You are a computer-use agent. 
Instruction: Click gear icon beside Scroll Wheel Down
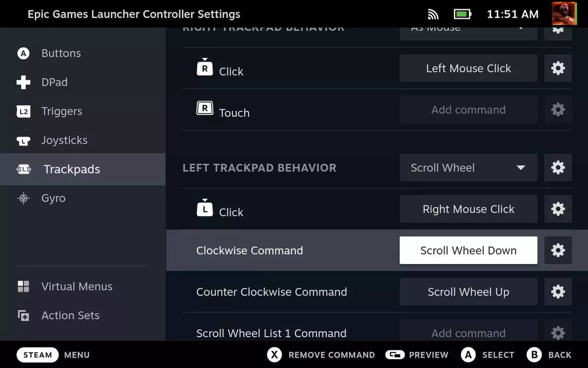coord(558,250)
